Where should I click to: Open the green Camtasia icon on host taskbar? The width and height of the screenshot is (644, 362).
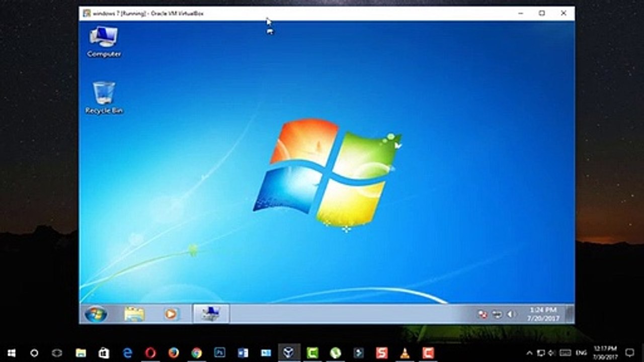pos(312,353)
